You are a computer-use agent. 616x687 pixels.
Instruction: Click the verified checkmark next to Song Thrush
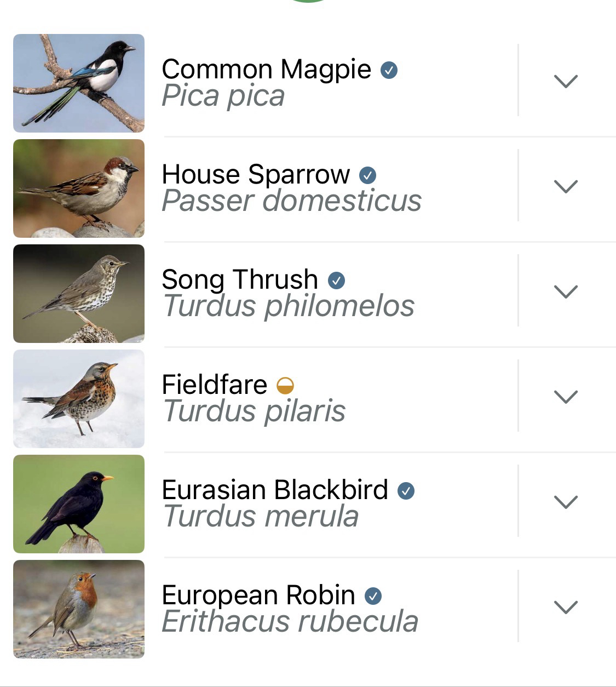[x=336, y=280]
